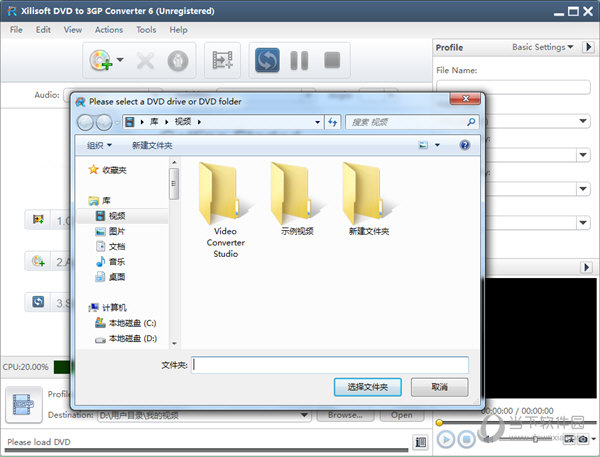Click the navigation pane scroll down arrow

174,343
